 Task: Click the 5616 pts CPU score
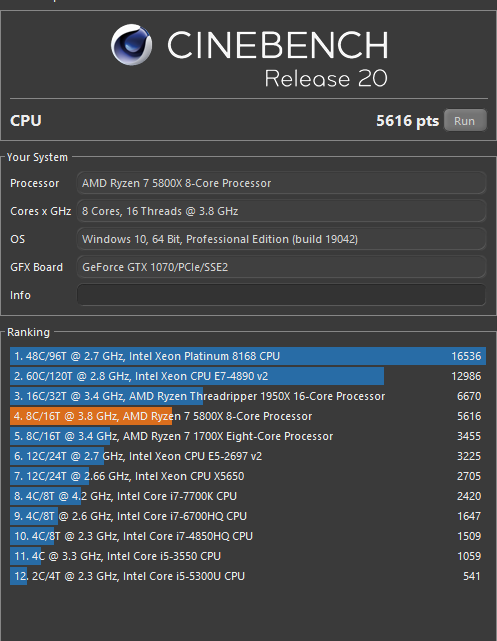coord(407,121)
